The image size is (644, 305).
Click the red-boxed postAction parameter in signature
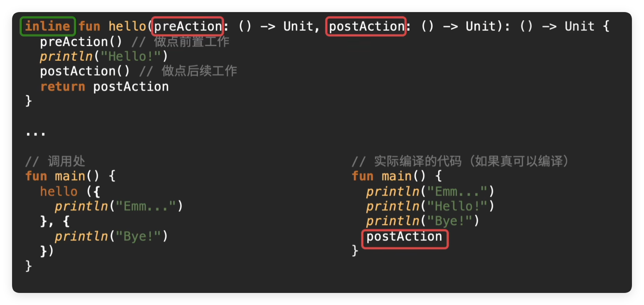click(x=366, y=26)
